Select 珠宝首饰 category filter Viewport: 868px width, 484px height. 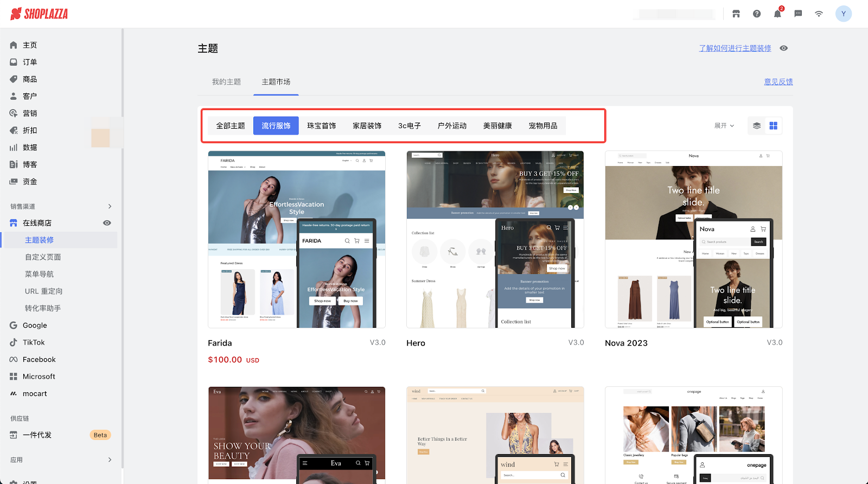(322, 126)
